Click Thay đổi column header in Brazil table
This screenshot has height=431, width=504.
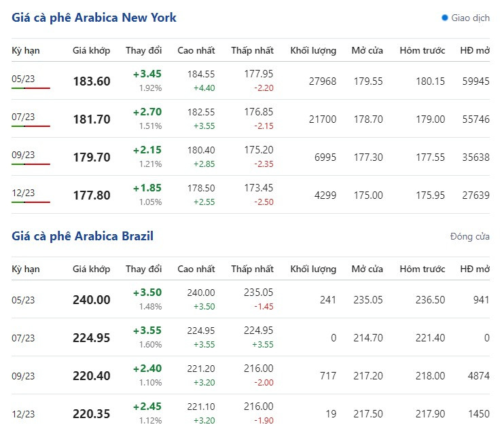[x=143, y=269]
